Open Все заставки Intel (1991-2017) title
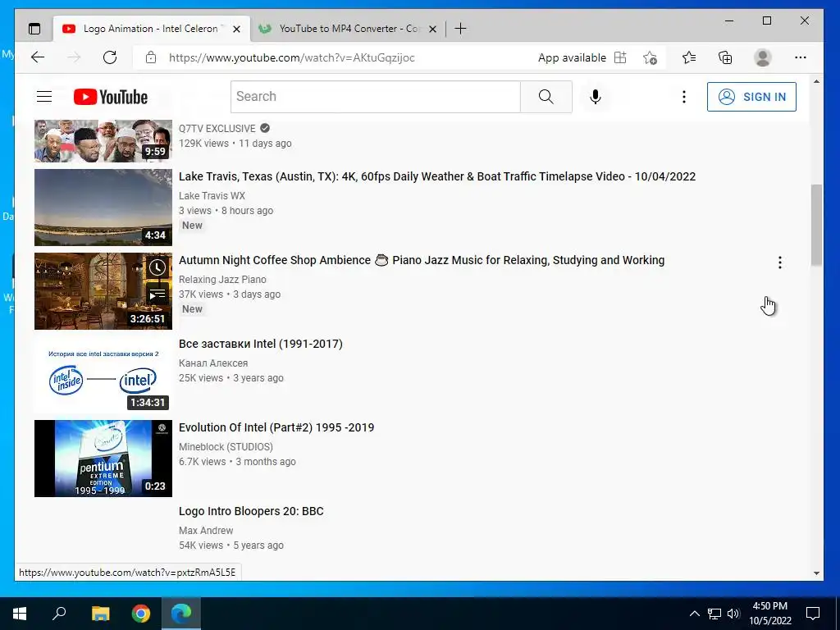Screen dimensions: 840x630 point(261,344)
